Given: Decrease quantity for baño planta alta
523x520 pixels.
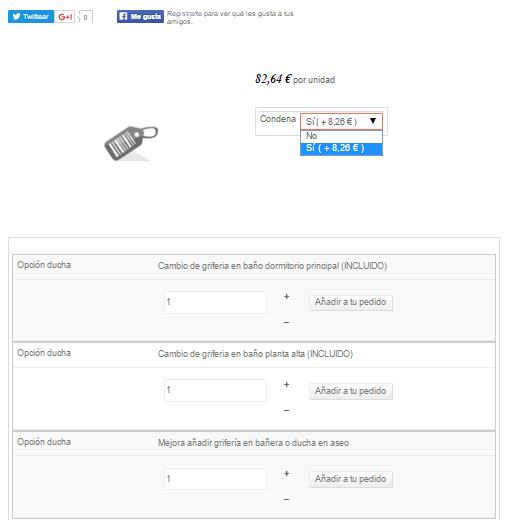Looking at the screenshot, I should click(287, 410).
